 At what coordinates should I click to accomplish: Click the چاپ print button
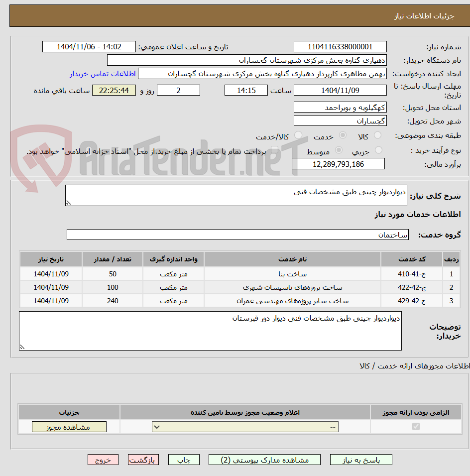click(x=184, y=460)
